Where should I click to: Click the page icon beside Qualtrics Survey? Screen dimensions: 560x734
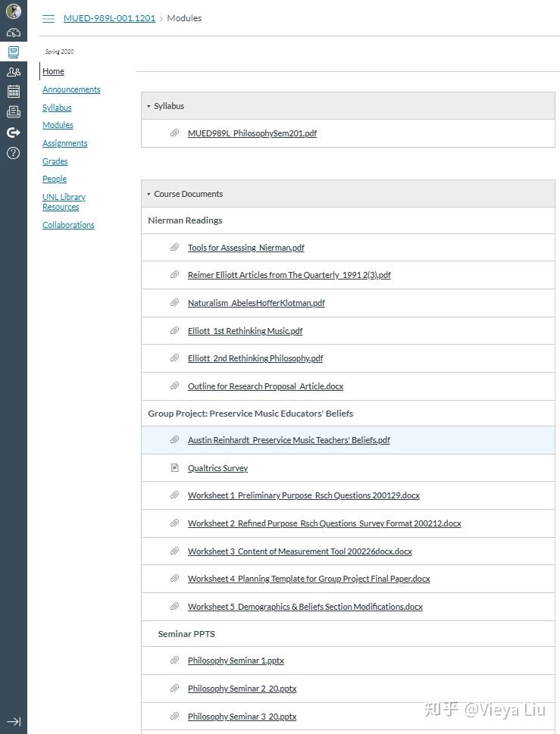tap(174, 468)
